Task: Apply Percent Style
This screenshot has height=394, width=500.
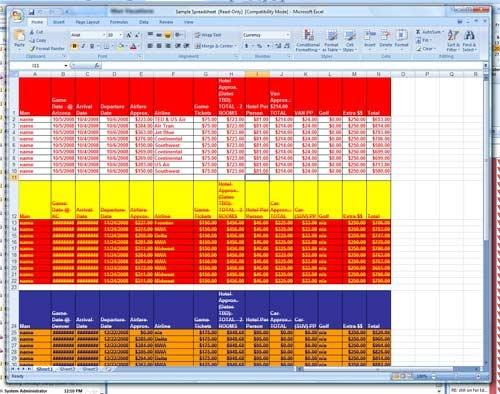Action: click(x=259, y=46)
